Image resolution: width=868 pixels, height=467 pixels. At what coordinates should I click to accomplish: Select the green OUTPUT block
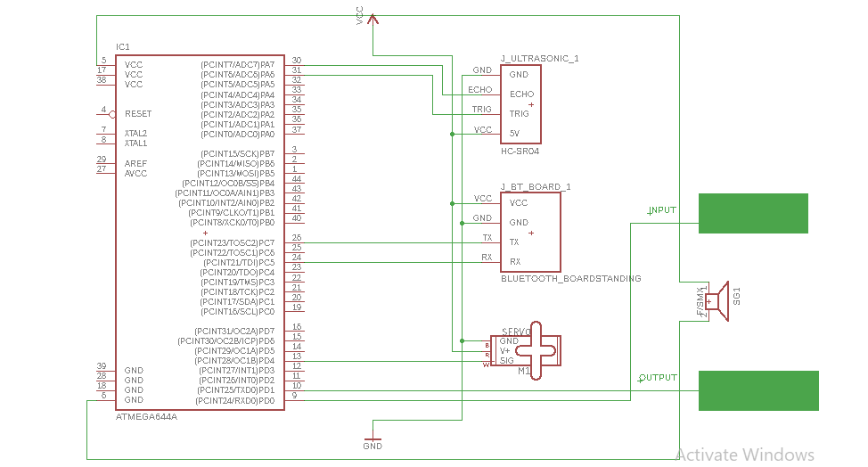point(758,390)
